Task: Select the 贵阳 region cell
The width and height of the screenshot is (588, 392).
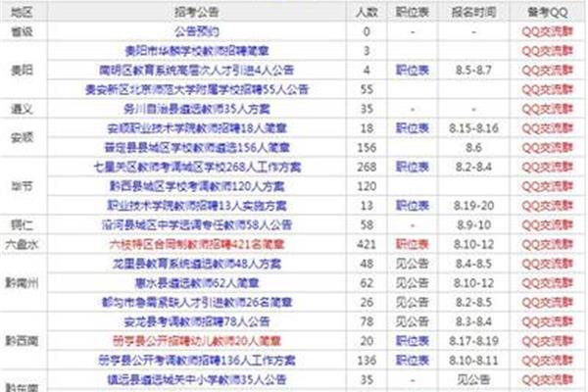Action: (22, 71)
